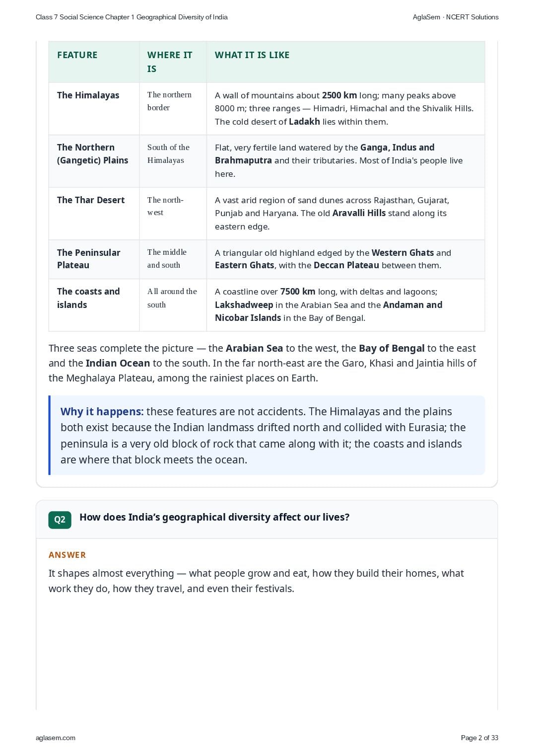Click the Q2 question heading text
The image size is (534, 756).
click(214, 517)
